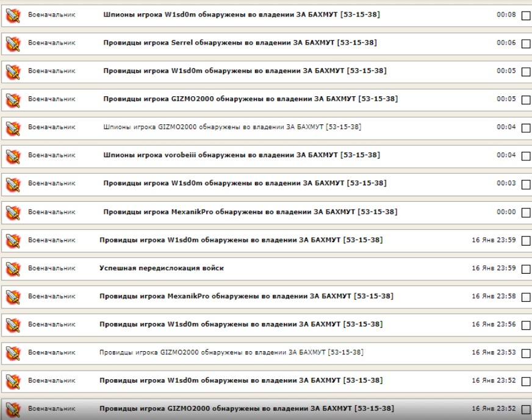The width and height of the screenshot is (532, 420).
Task: Click sword icon beside Serrel seers report
Action: tap(13, 43)
